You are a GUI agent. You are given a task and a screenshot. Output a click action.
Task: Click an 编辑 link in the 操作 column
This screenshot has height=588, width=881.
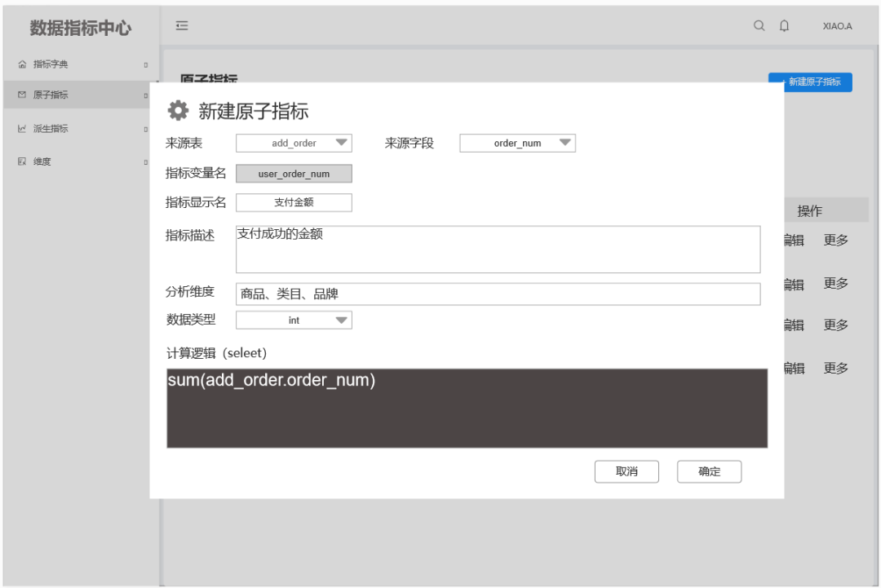point(793,240)
